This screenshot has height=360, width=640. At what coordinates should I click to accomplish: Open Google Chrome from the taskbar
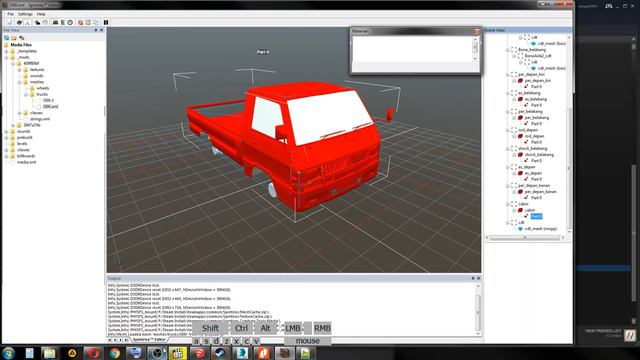pyautogui.click(x=115, y=353)
